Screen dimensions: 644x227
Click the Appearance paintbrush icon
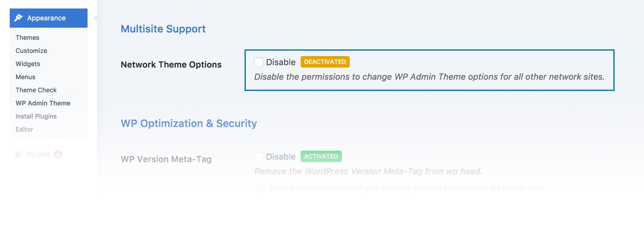18,18
